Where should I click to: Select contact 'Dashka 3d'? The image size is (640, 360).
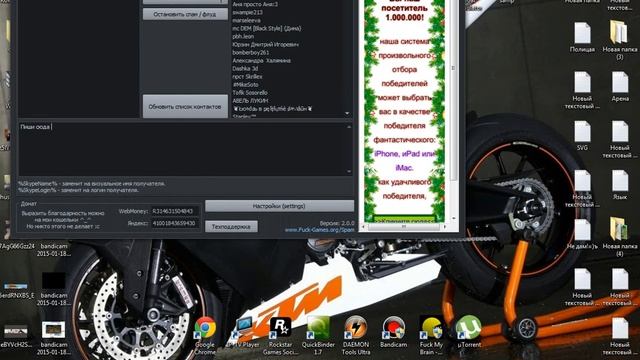coord(245,69)
